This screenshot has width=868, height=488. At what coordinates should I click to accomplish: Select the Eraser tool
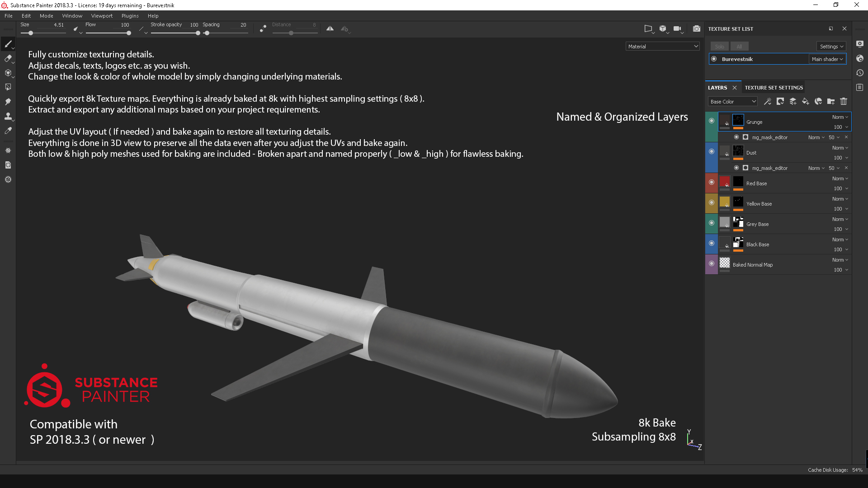[8, 58]
